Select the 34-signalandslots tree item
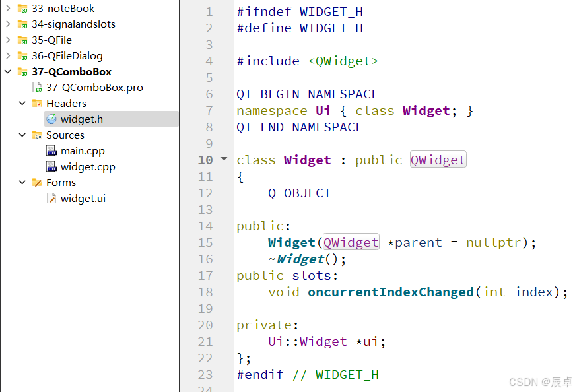This screenshot has height=392, width=575. pyautogui.click(x=73, y=24)
